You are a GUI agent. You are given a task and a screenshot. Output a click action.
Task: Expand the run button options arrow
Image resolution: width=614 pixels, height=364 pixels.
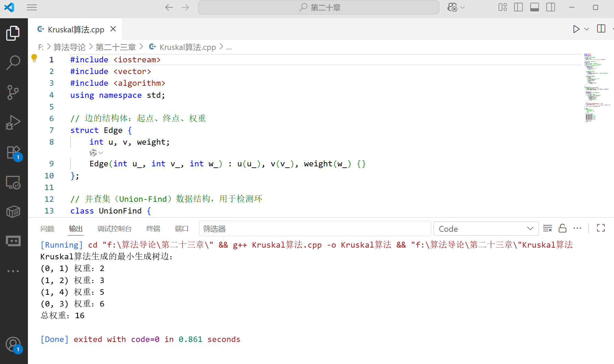[x=587, y=29]
